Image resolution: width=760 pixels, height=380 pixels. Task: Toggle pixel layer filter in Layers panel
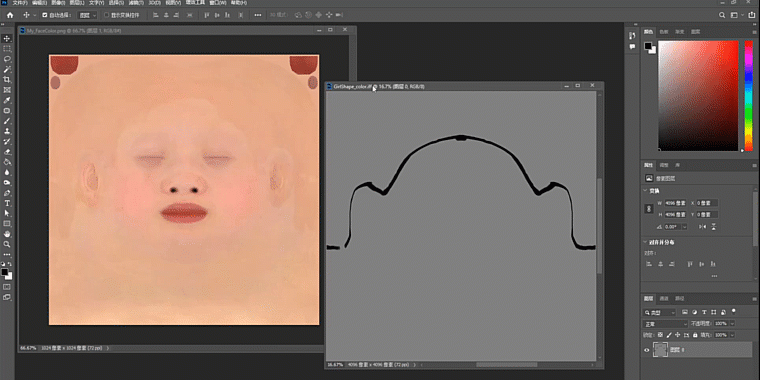pos(684,312)
